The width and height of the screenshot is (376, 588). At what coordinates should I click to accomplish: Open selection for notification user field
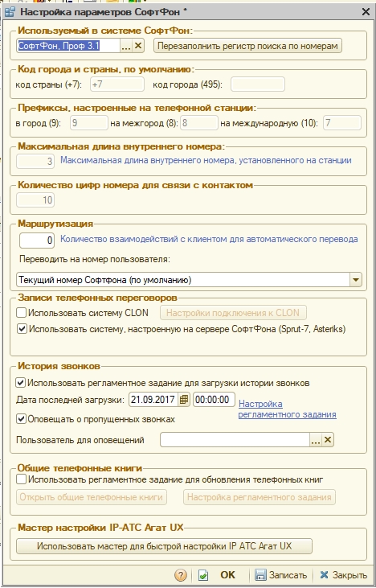pyautogui.click(x=316, y=440)
